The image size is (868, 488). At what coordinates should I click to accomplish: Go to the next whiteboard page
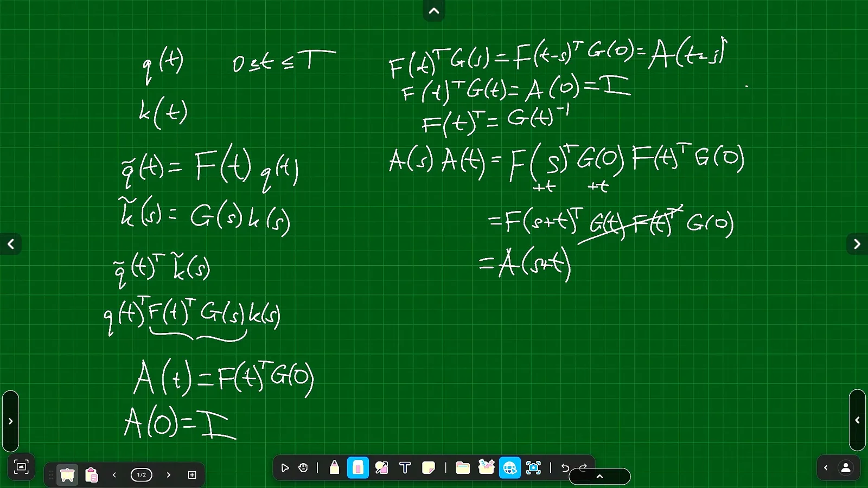point(169,475)
